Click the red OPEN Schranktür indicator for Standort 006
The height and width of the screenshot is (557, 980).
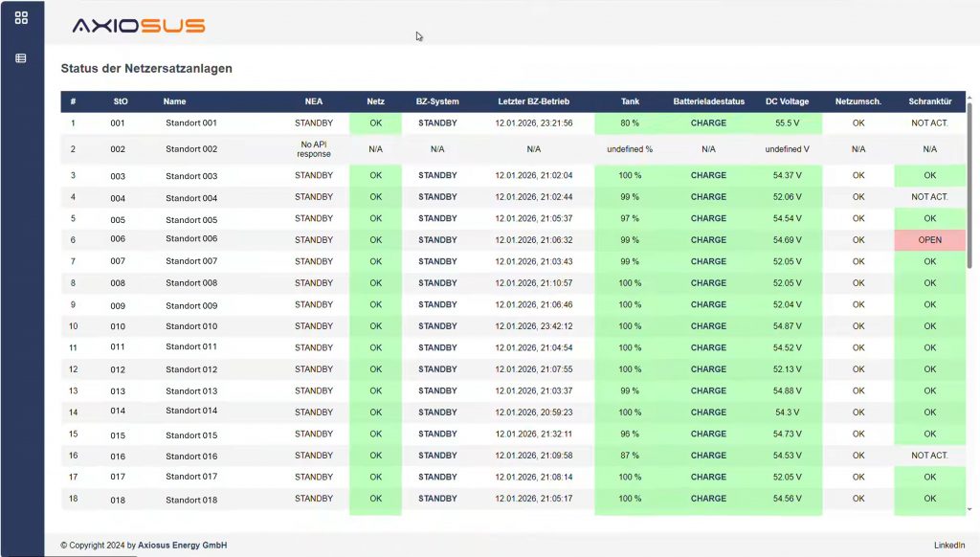tap(929, 239)
